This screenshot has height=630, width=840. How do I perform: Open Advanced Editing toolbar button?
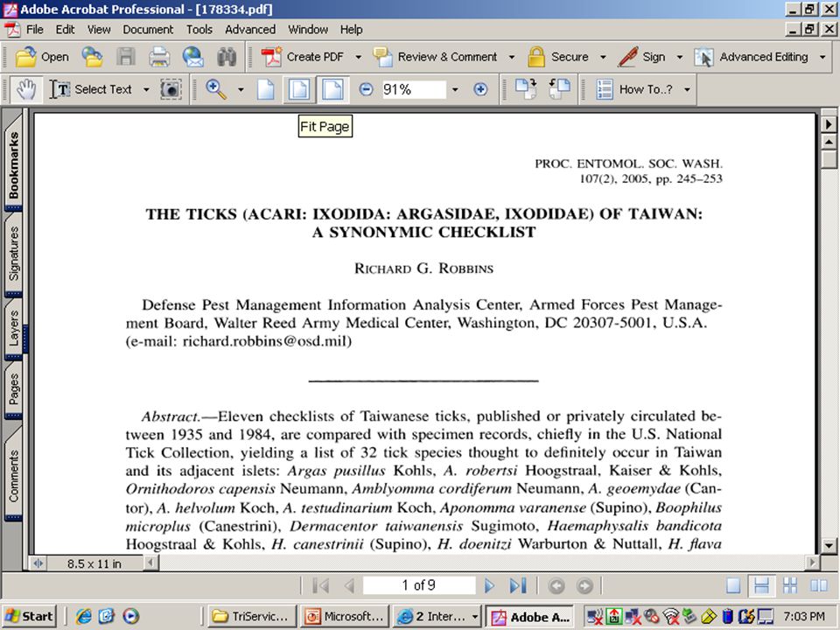751,57
